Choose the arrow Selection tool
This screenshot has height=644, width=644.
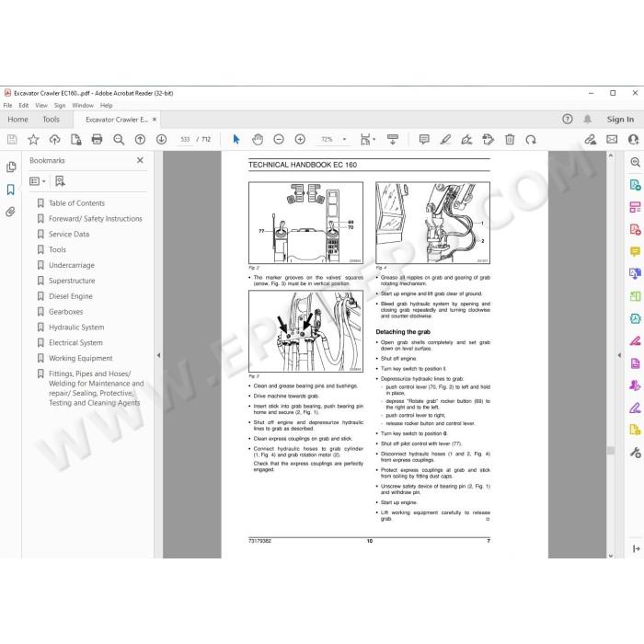point(236,140)
